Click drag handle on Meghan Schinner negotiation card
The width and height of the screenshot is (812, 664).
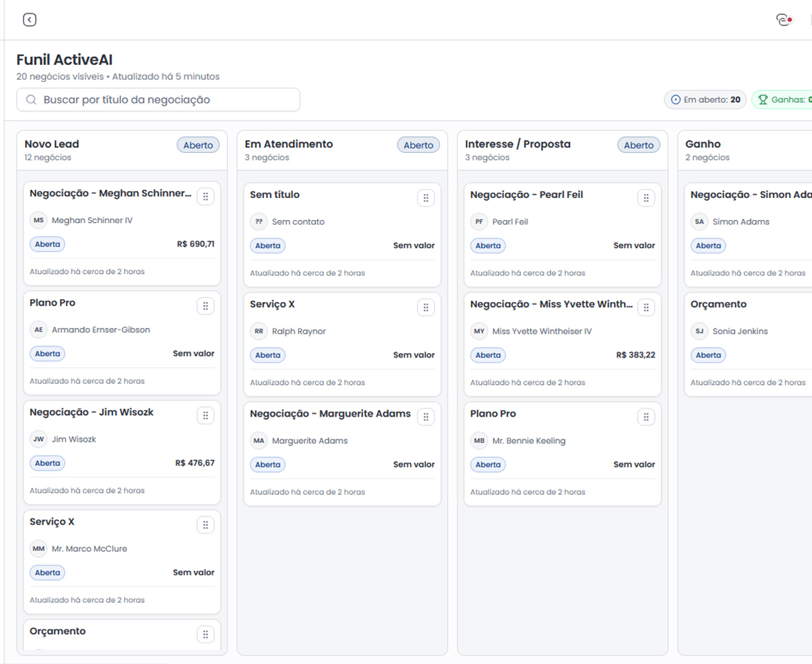205,196
